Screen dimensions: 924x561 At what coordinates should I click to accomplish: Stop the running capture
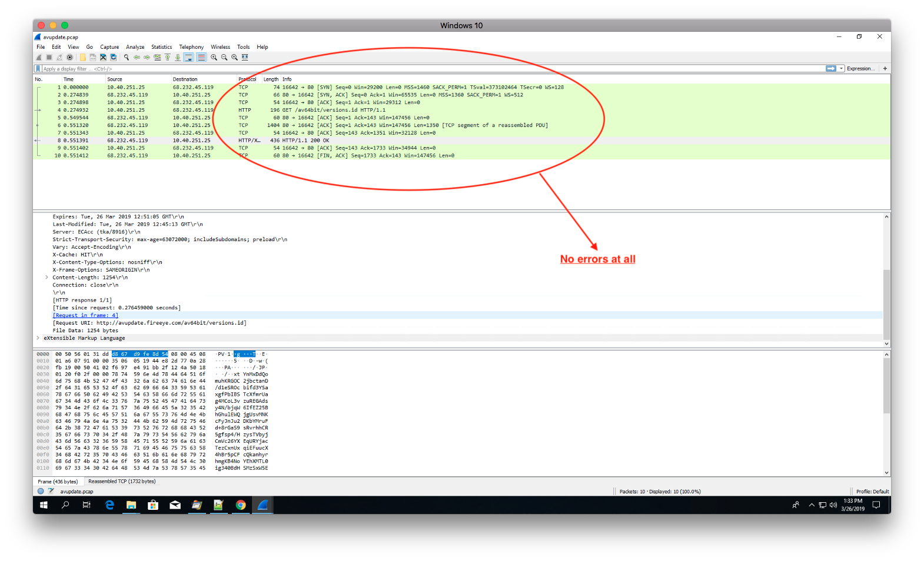pos(49,58)
